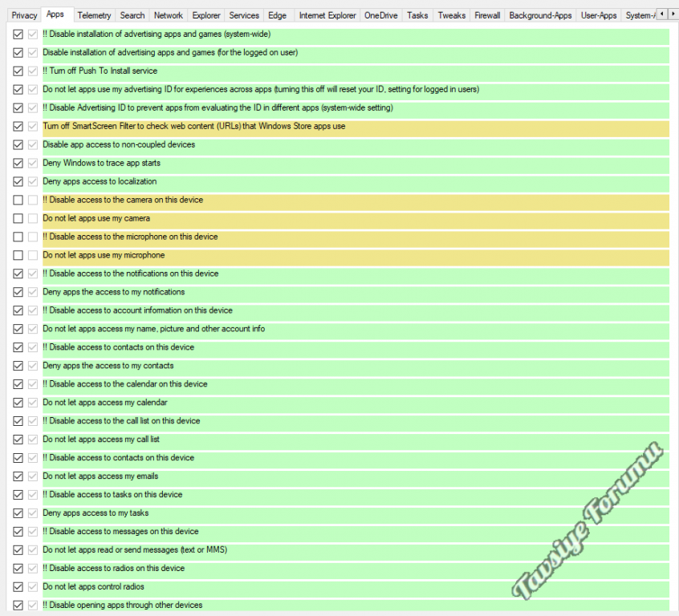
Task: Open the Background-Apps tab
Action: pyautogui.click(x=540, y=15)
